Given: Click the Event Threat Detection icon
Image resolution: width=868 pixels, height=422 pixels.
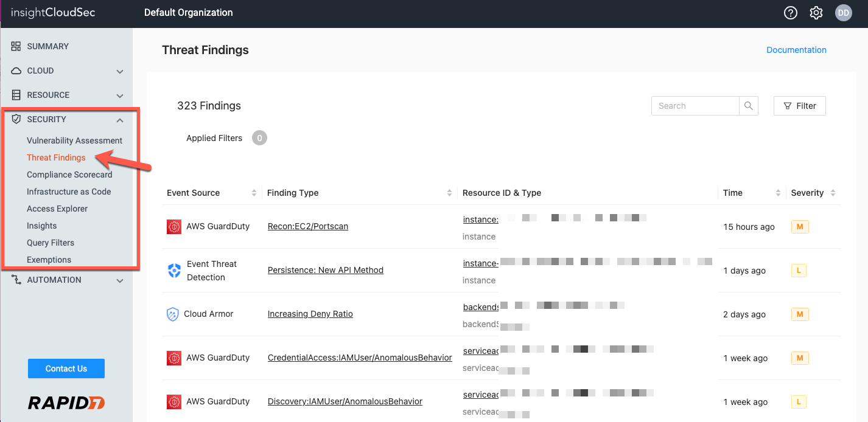Looking at the screenshot, I should point(174,271).
